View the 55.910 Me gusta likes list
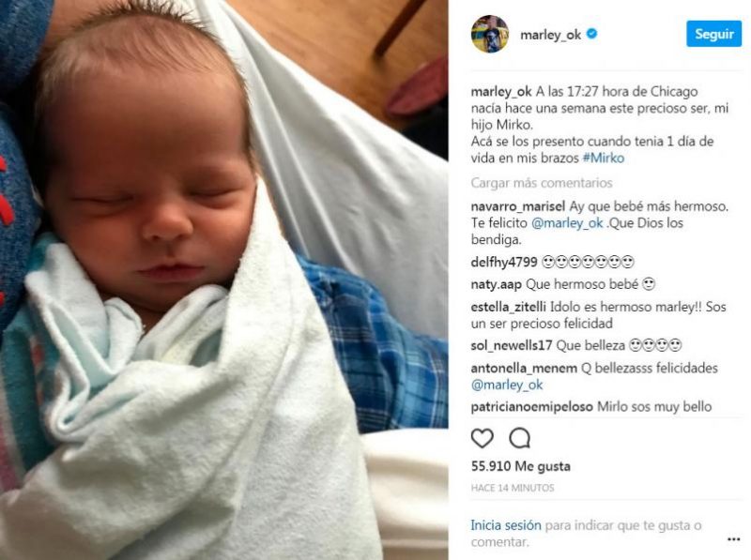 pyautogui.click(x=521, y=466)
